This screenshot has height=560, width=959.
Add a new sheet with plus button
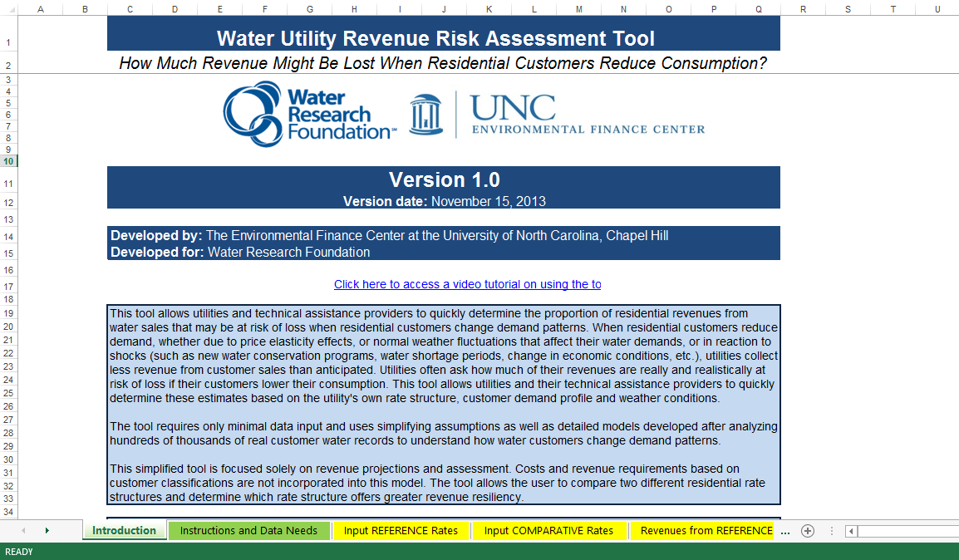[807, 531]
